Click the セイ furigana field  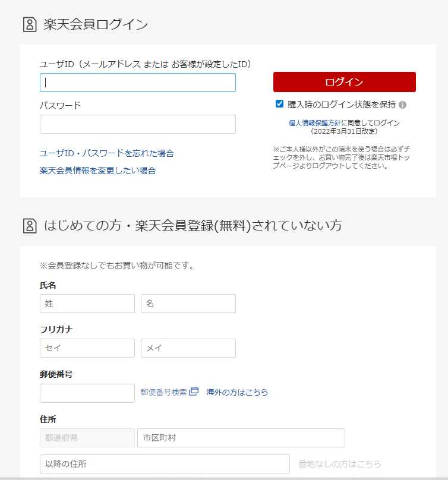87,348
